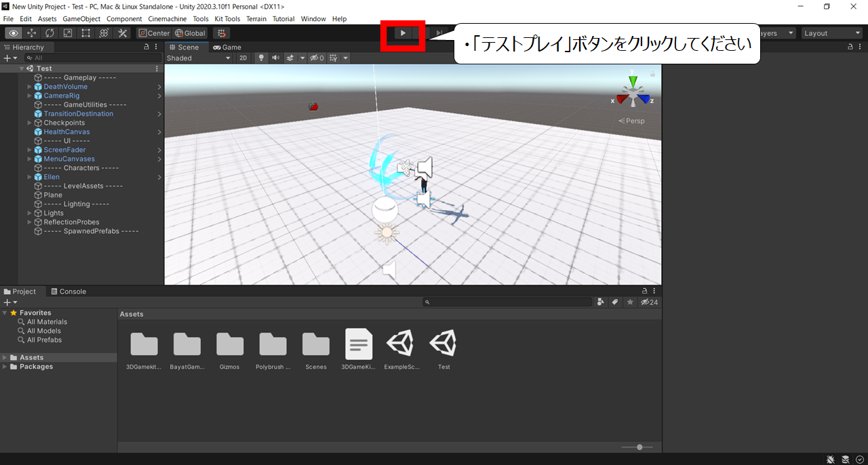Click the green Y axis of the scene gizmo
The image size is (868, 465).
(633, 81)
